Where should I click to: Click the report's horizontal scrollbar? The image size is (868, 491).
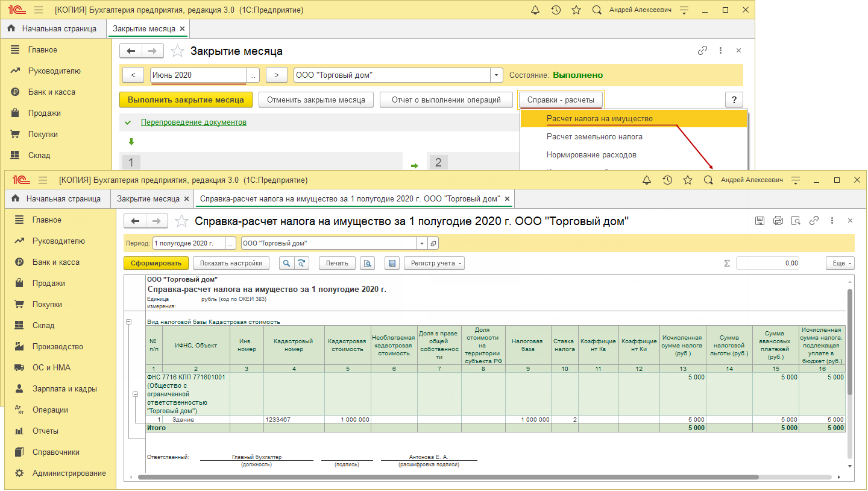click(x=446, y=477)
